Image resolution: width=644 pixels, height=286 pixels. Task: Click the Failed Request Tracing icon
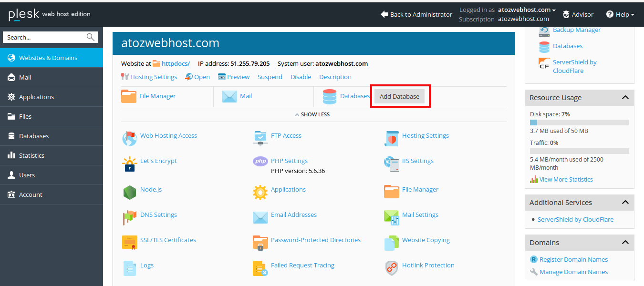point(260,268)
